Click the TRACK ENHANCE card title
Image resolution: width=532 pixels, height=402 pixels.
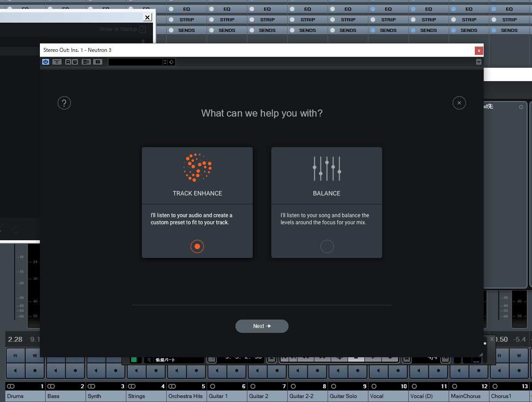(197, 193)
